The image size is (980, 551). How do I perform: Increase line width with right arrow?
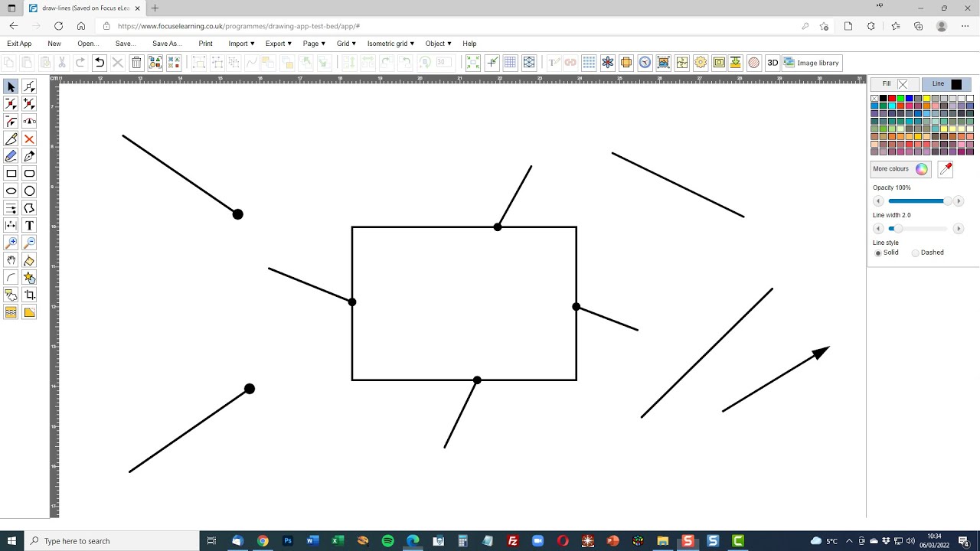(x=958, y=229)
